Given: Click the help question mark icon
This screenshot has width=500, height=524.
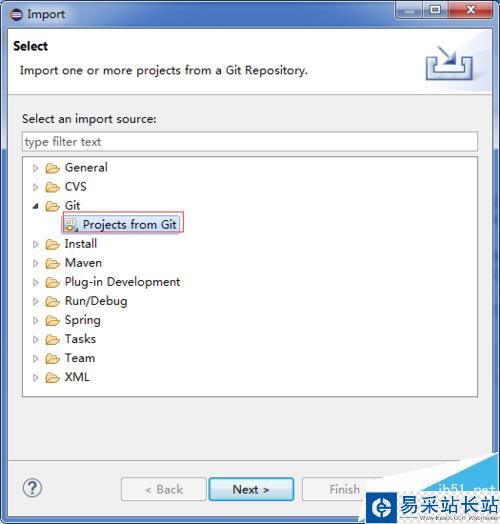Looking at the screenshot, I should point(32,488).
